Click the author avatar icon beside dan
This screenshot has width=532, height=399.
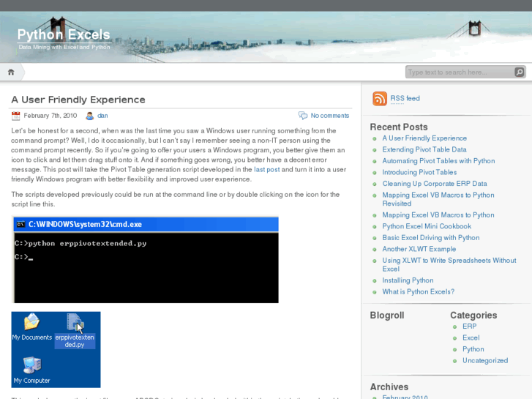coord(89,116)
